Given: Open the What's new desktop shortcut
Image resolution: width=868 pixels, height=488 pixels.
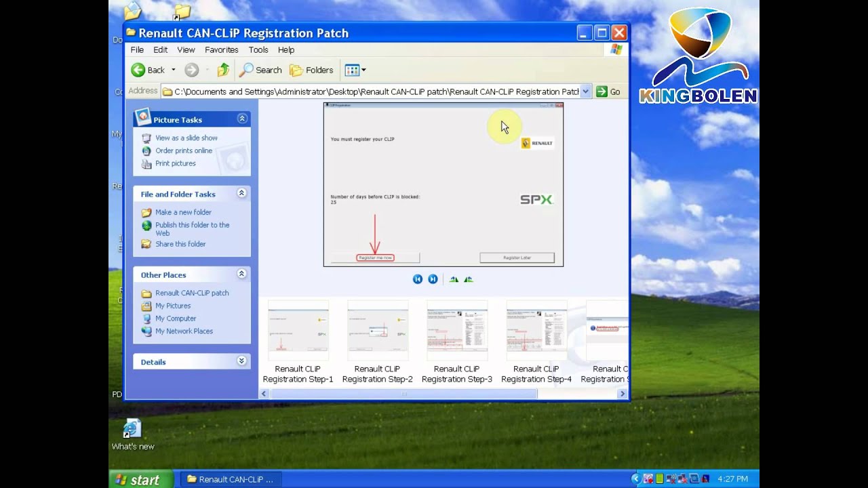Looking at the screenshot, I should [133, 435].
